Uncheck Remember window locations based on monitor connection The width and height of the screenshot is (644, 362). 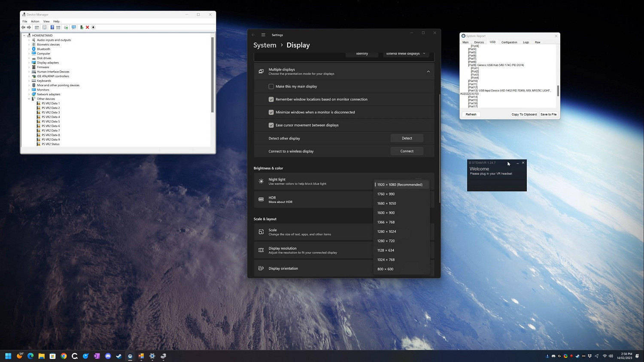tap(271, 100)
